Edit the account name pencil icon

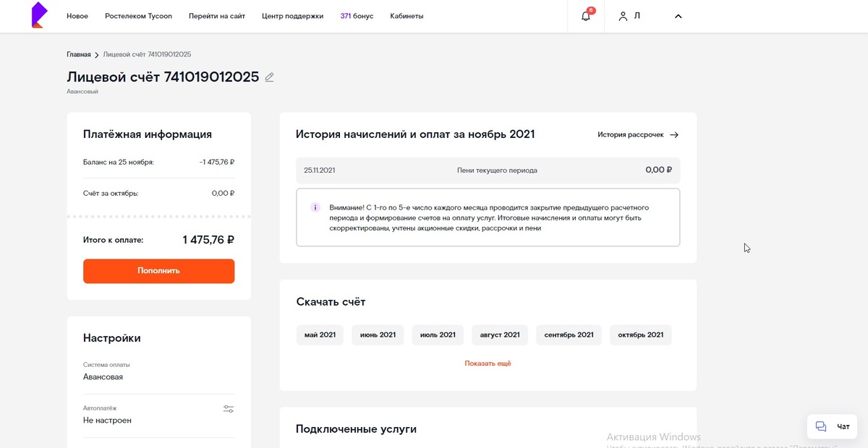click(x=269, y=77)
